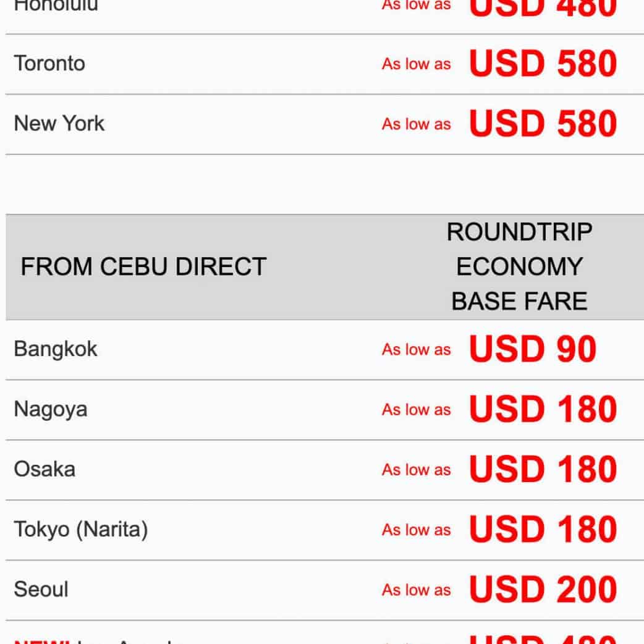Click the New York destination name
The width and height of the screenshot is (644, 644).
[59, 124]
